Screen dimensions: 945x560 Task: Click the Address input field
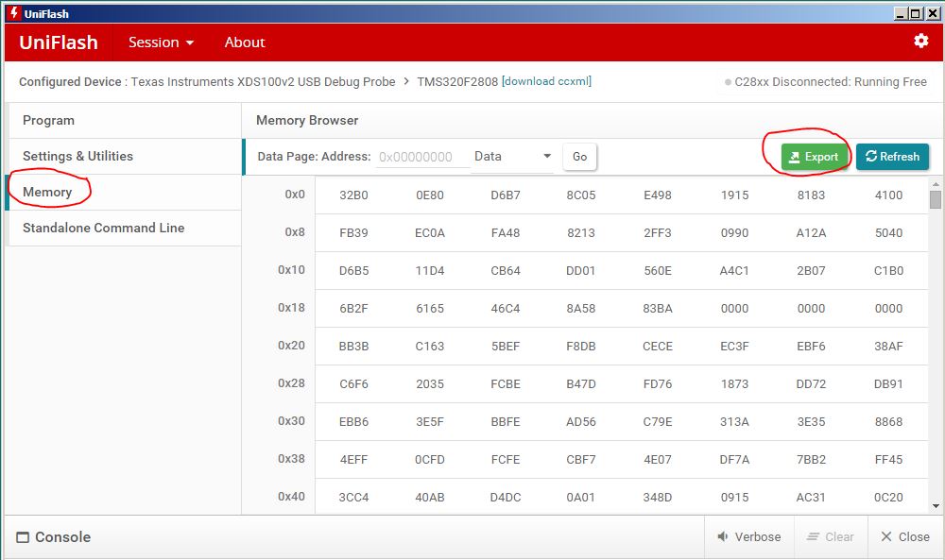click(422, 157)
